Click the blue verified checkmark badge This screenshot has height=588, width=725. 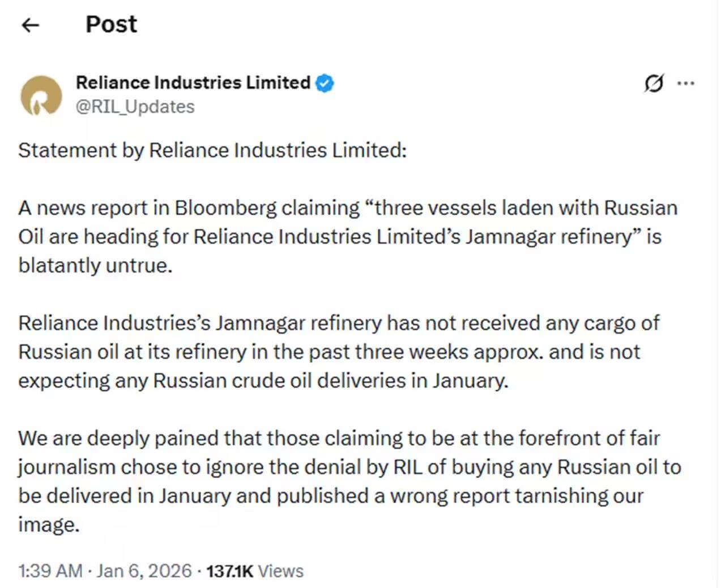coord(325,83)
